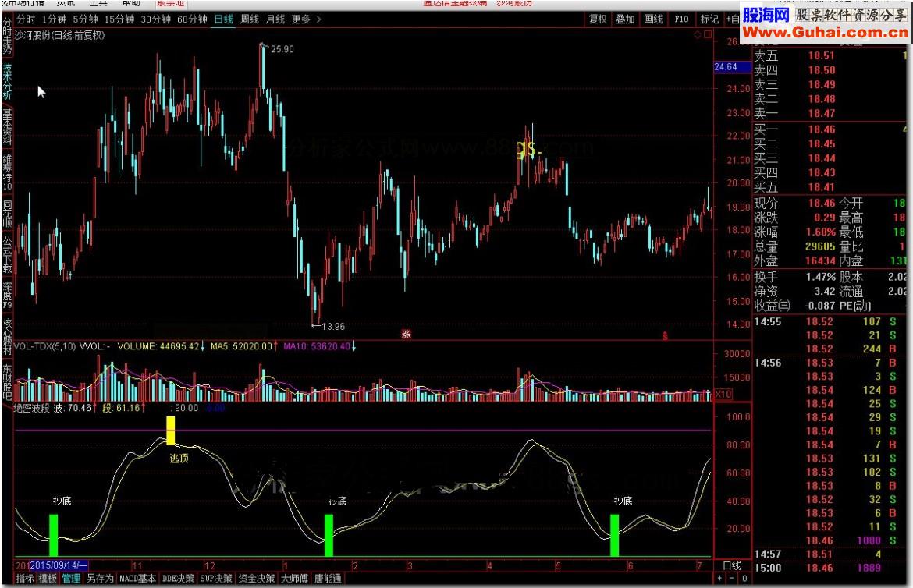Click the 复权 price adjustment button
Image resolution: width=913 pixels, height=588 pixels.
pos(598,19)
